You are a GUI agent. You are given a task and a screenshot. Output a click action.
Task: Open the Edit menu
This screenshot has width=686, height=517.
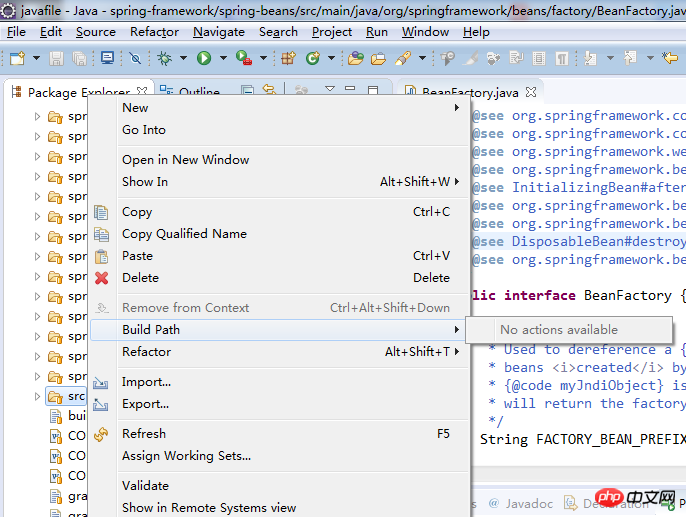click(x=51, y=32)
